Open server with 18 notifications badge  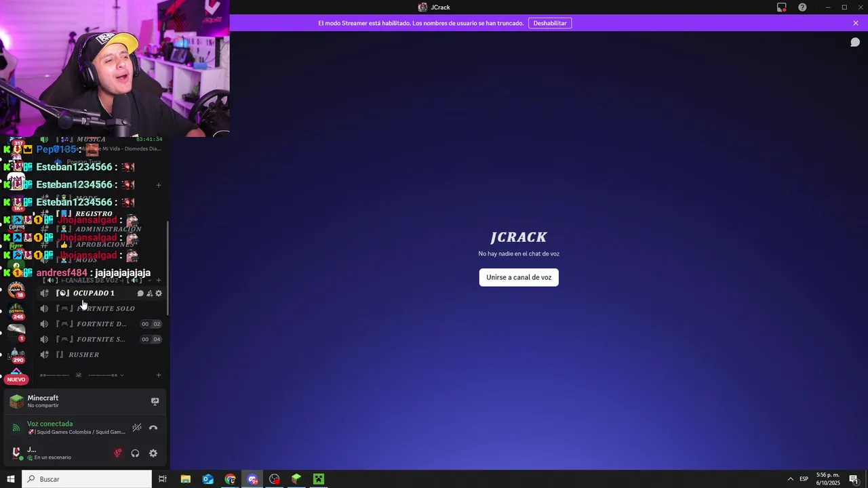point(16,290)
